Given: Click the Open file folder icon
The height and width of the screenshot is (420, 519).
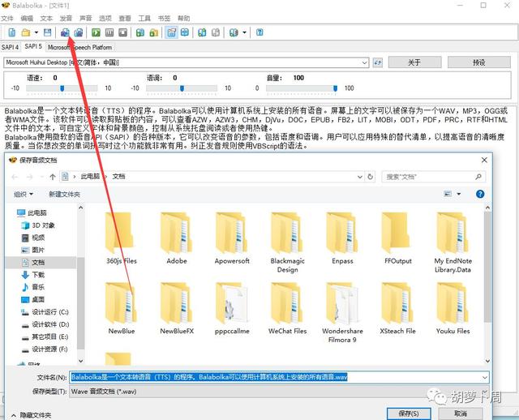Looking at the screenshot, I should point(26,32).
